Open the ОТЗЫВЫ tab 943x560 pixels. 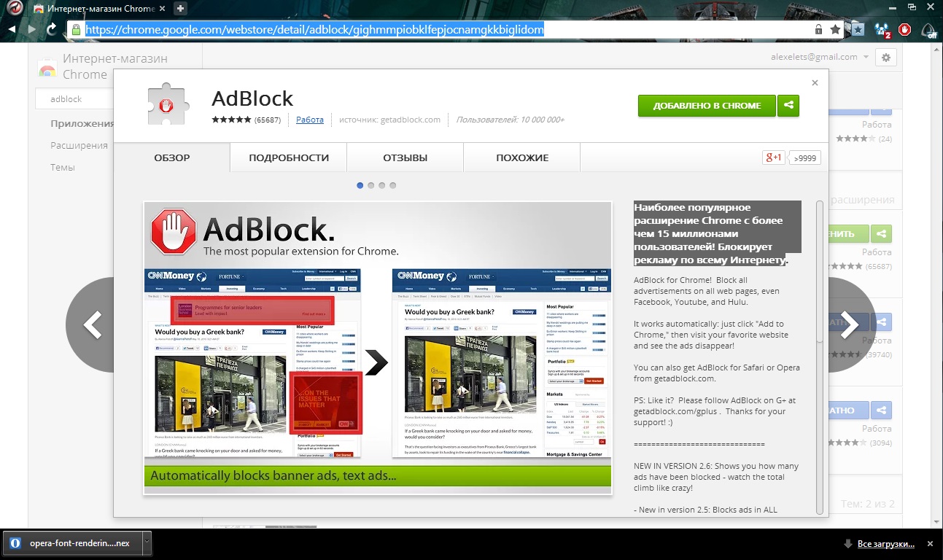(405, 157)
